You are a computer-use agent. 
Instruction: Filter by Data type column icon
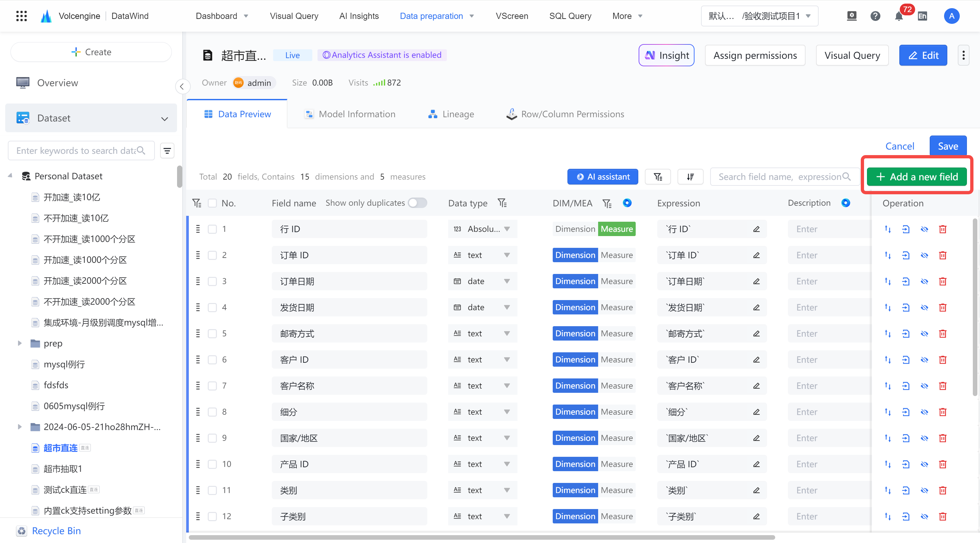pos(502,203)
